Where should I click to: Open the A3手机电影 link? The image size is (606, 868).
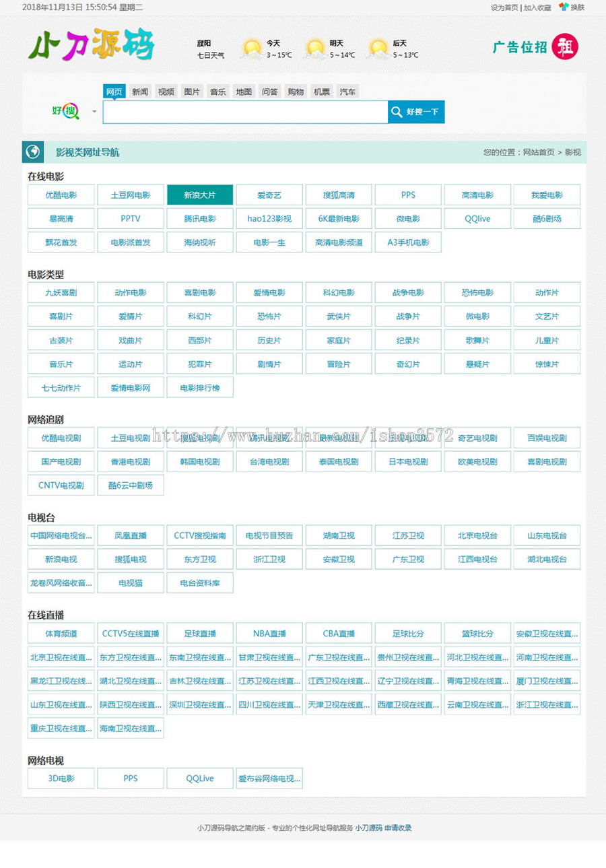(x=408, y=242)
